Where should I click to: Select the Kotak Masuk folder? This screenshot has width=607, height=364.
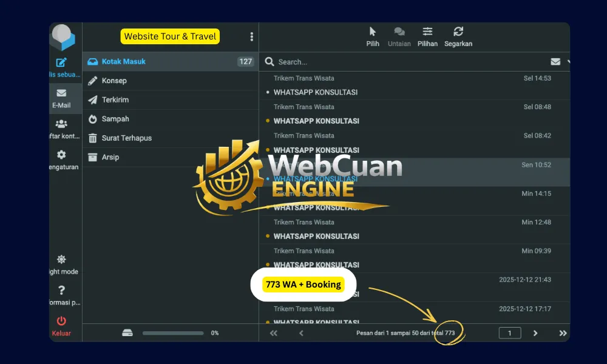point(124,61)
